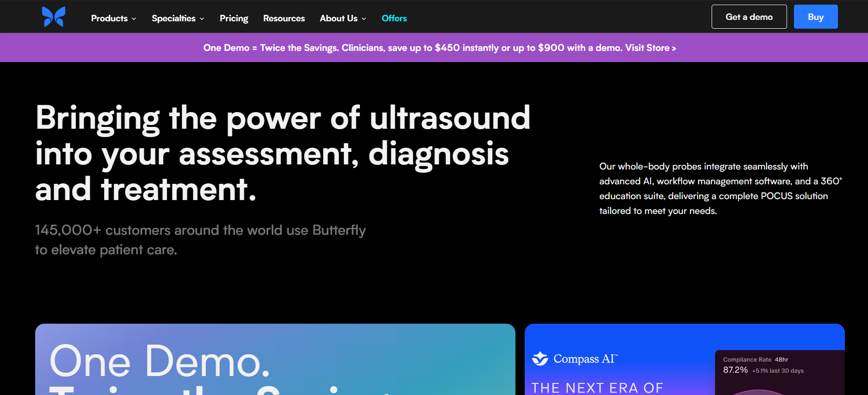The width and height of the screenshot is (868, 395).
Task: Click the 'Our whole-body probes' description paragraph
Action: pyautogui.click(x=720, y=188)
